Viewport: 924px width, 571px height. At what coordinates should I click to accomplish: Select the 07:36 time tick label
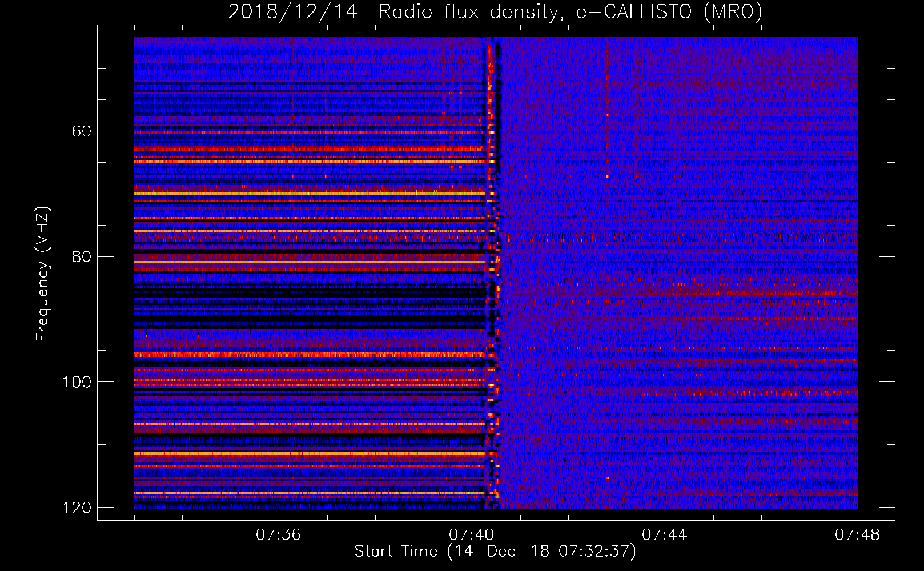click(x=278, y=534)
